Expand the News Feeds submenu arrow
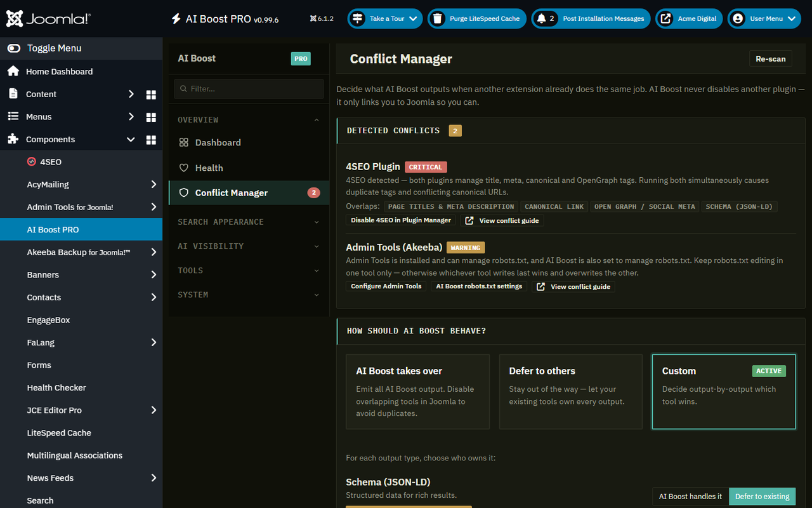Image resolution: width=812 pixels, height=508 pixels. (x=154, y=478)
